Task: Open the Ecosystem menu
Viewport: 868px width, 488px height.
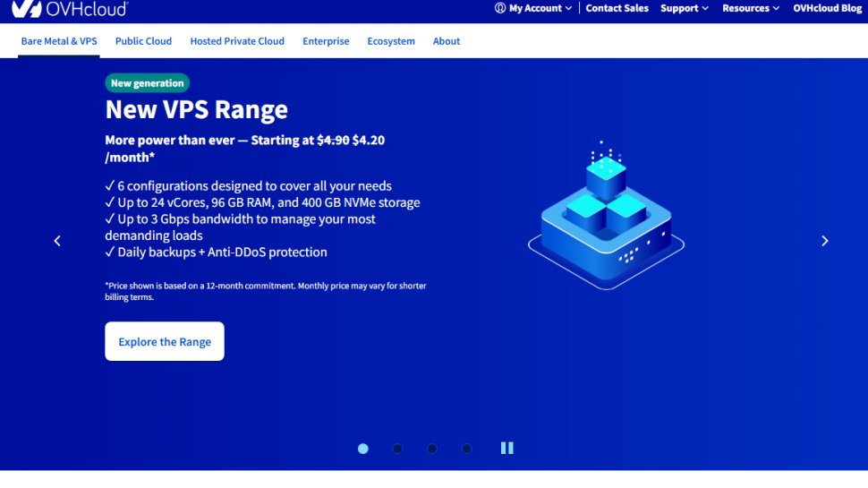Action: [391, 41]
